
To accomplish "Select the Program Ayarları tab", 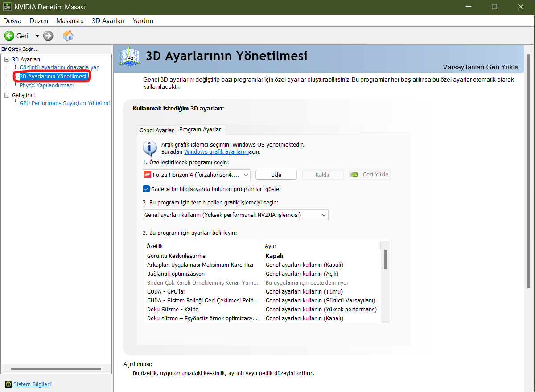I will [x=201, y=130].
